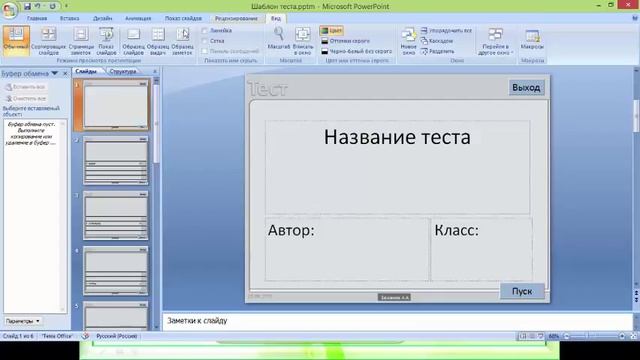Click Paste All (Вставить все) button

pos(26,87)
